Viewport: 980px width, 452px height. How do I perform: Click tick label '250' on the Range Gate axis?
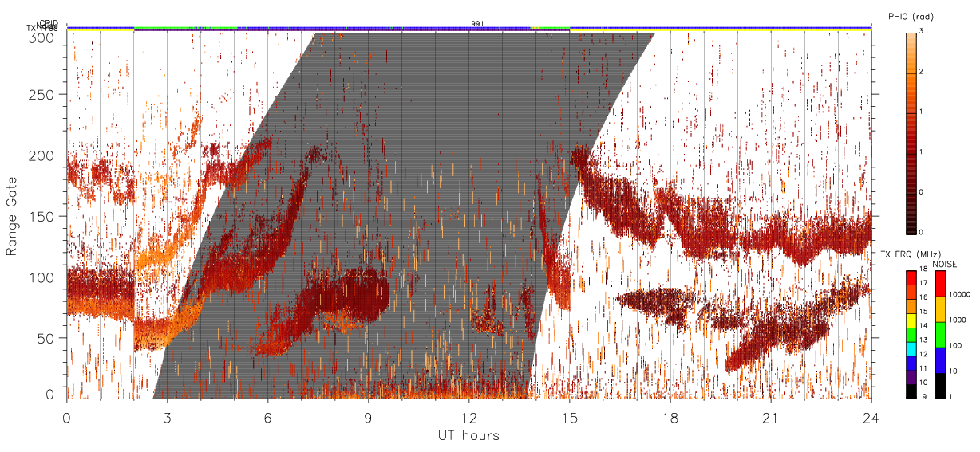coord(43,95)
